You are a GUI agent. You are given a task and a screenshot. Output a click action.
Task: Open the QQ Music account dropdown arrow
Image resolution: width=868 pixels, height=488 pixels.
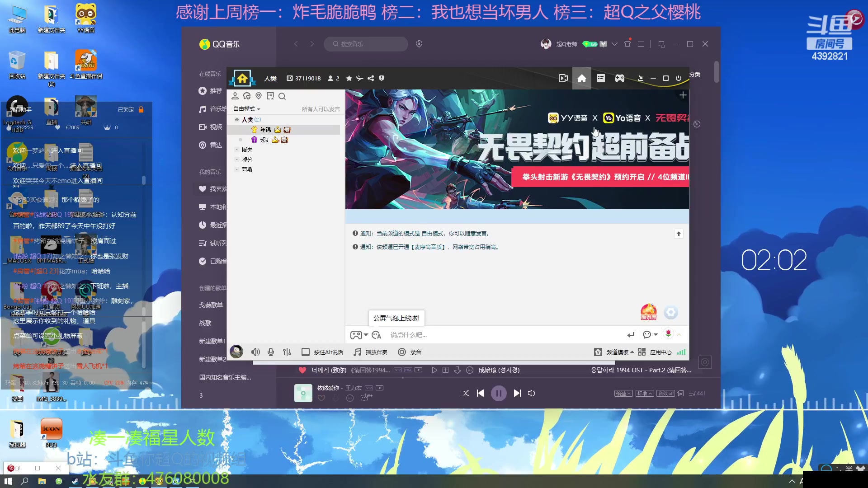(x=614, y=44)
